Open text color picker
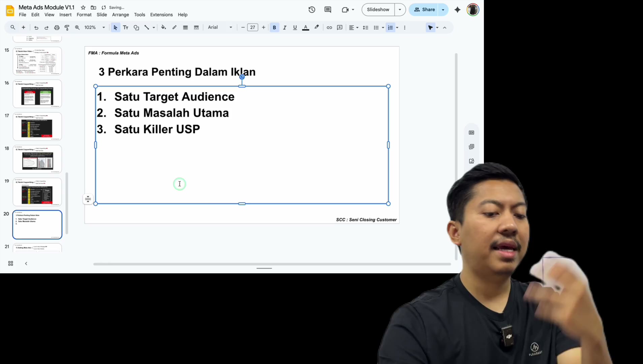This screenshot has height=364, width=643. [x=306, y=28]
